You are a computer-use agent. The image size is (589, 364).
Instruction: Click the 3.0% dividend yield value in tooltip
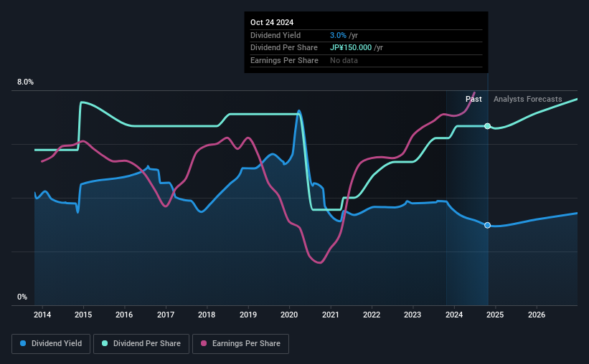click(x=338, y=35)
